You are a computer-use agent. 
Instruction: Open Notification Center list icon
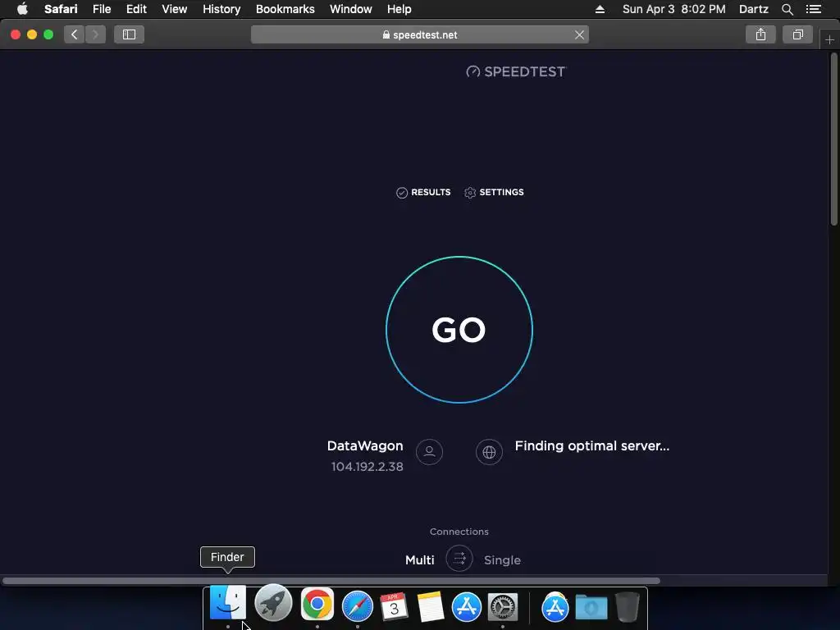pyautogui.click(x=813, y=9)
